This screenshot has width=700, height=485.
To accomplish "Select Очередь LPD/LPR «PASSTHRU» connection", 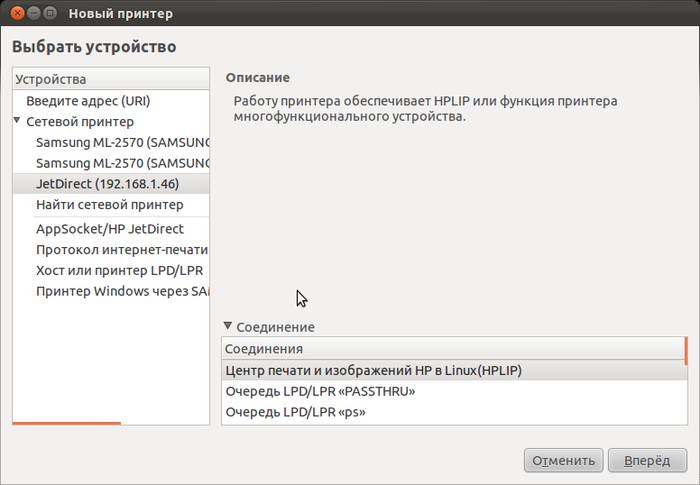I will coord(320,391).
